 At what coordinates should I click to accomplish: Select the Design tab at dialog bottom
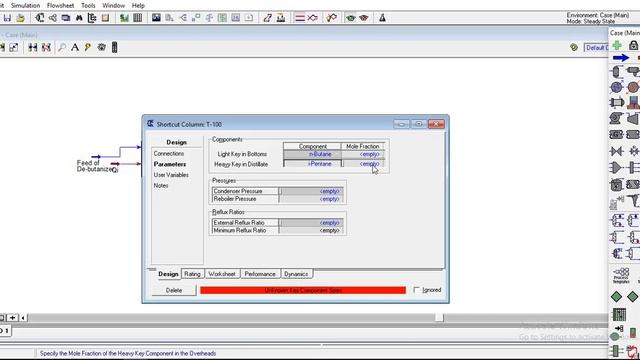pos(168,274)
